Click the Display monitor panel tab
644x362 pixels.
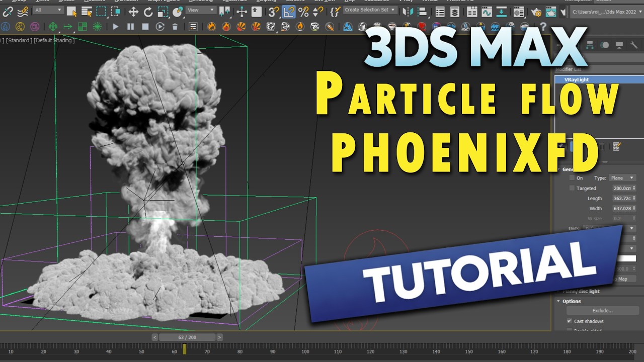(x=619, y=45)
